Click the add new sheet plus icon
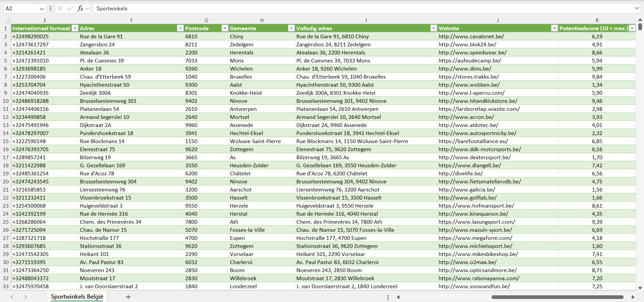644x302 pixels. click(128, 297)
